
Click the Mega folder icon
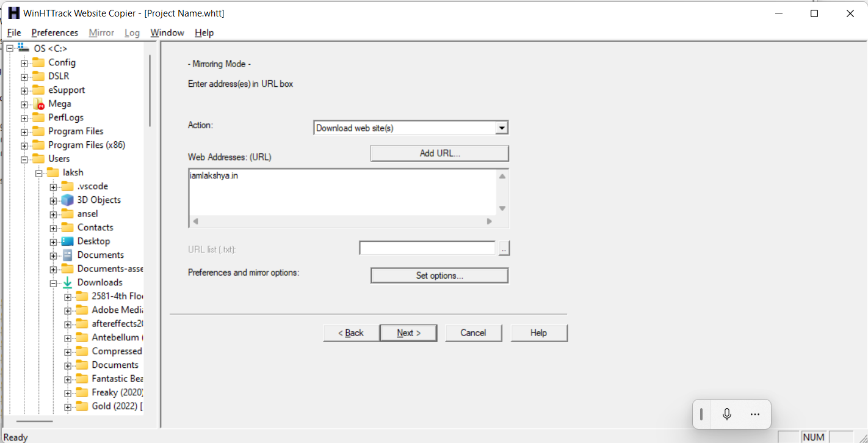(38, 104)
